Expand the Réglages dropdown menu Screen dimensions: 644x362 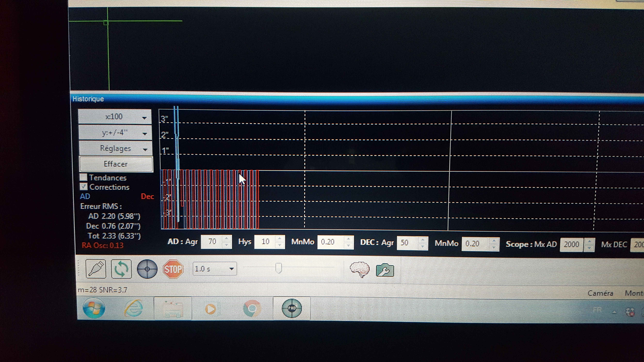[116, 149]
